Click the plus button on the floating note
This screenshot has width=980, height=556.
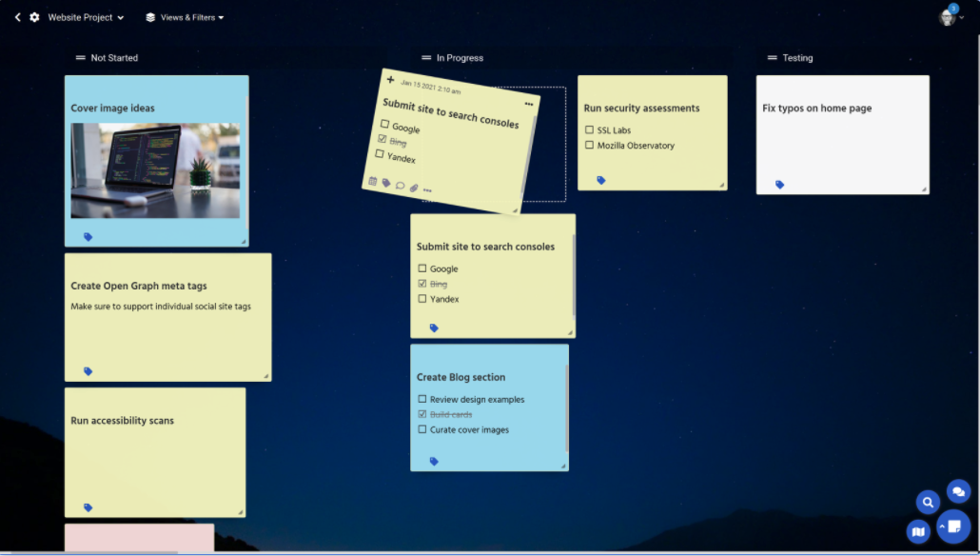390,81
